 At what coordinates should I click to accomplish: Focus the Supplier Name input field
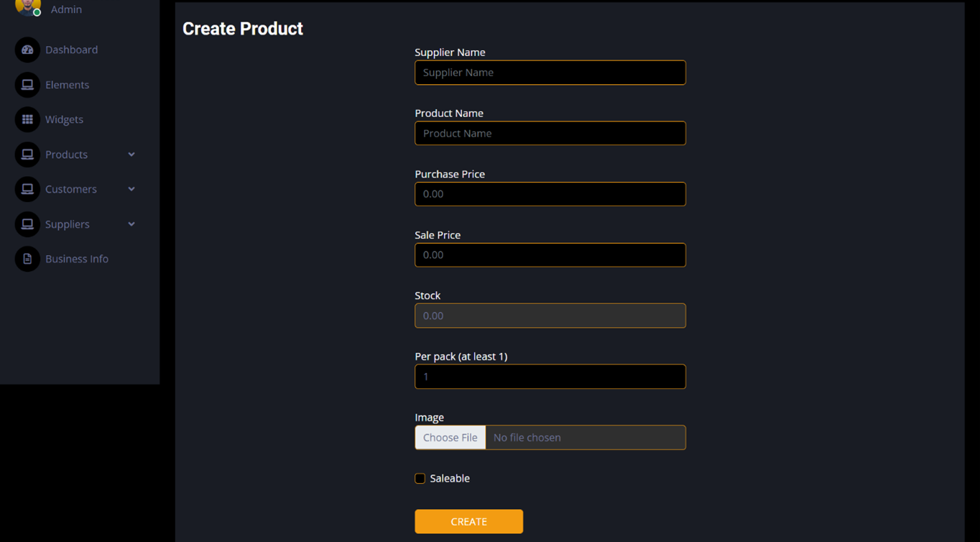[550, 73]
